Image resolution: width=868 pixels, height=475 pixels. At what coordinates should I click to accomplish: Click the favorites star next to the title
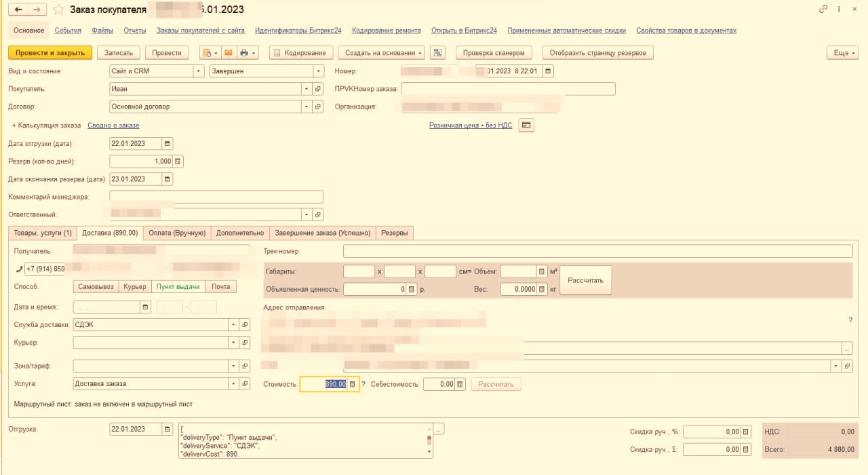[58, 9]
